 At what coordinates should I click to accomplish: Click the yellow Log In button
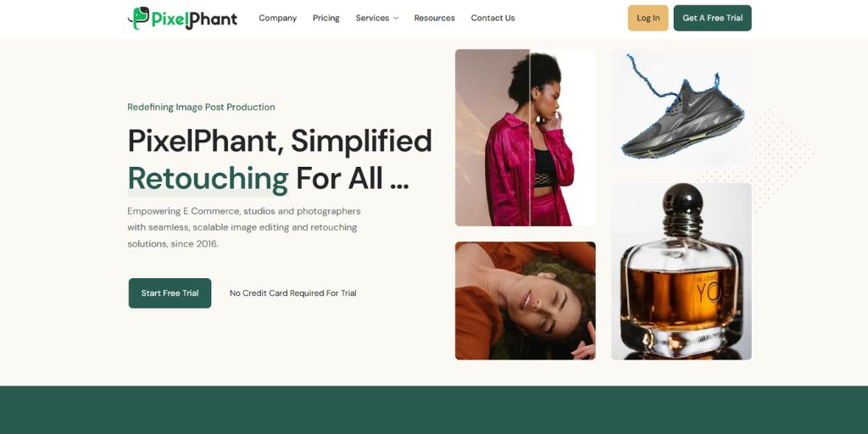(x=648, y=18)
